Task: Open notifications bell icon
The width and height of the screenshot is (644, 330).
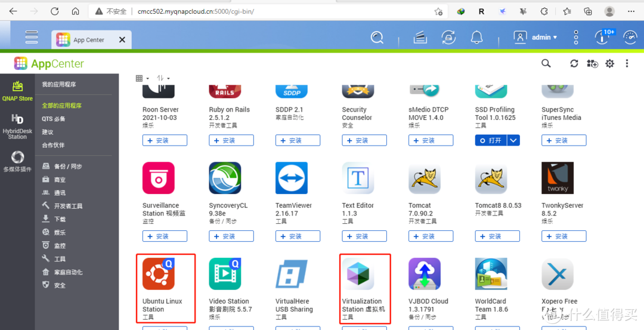Action: [x=476, y=38]
